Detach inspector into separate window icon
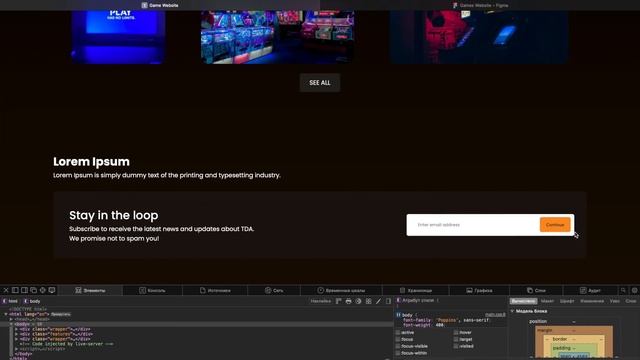640x360 pixels. (x=33, y=290)
